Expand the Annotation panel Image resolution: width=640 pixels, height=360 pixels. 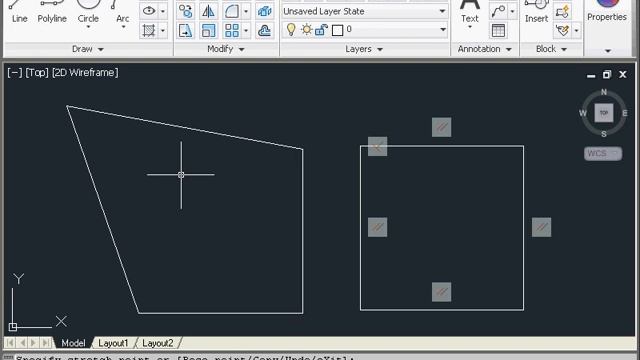pyautogui.click(x=484, y=49)
